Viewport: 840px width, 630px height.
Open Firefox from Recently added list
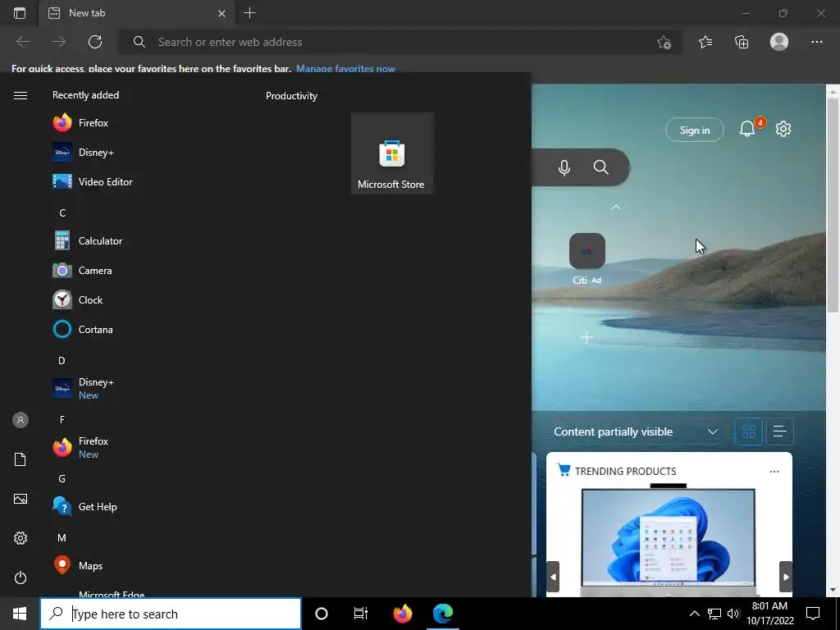point(80,123)
